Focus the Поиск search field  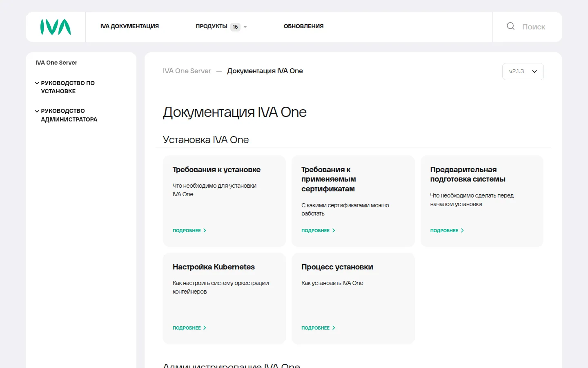(534, 27)
